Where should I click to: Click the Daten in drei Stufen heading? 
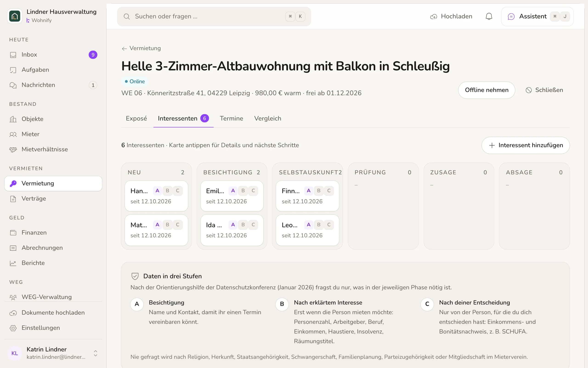pos(172,276)
